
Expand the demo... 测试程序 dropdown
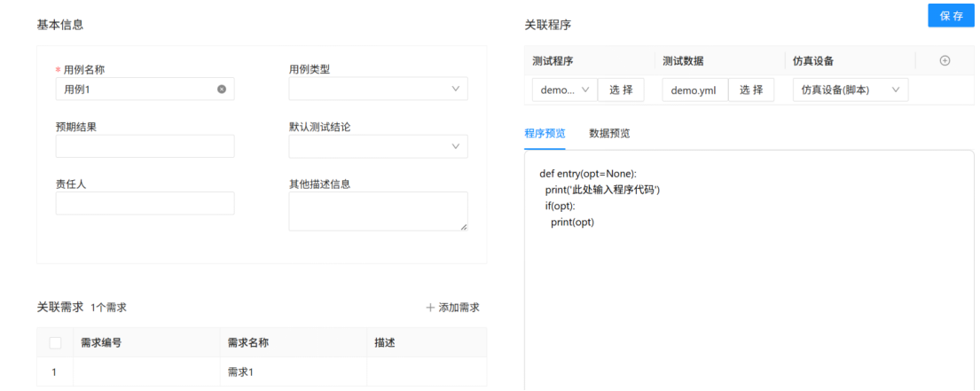pos(565,90)
